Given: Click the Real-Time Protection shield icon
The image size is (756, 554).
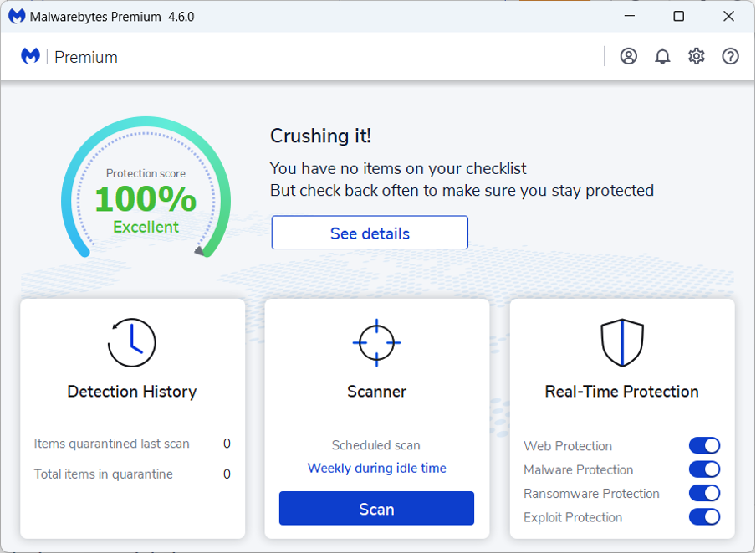Looking at the screenshot, I should pos(621,341).
